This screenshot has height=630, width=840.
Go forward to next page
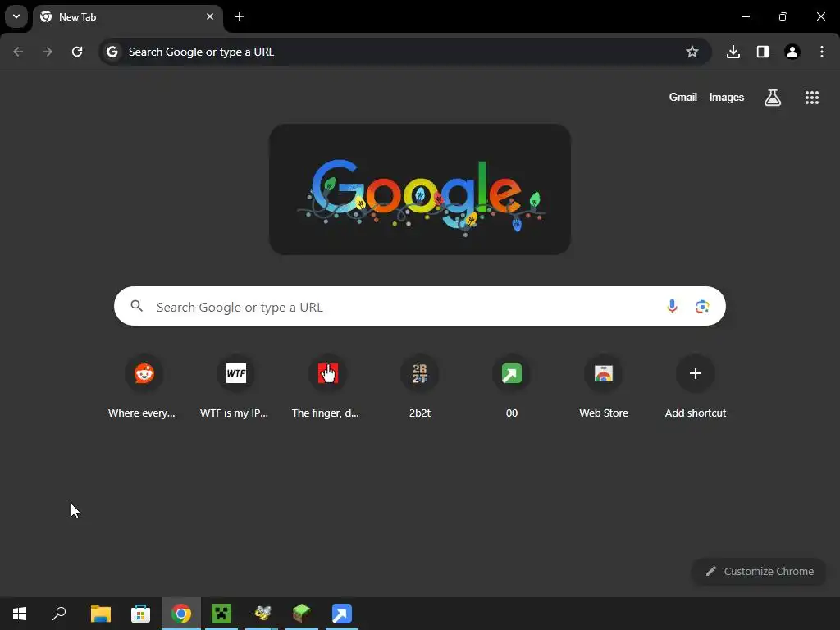click(x=48, y=52)
